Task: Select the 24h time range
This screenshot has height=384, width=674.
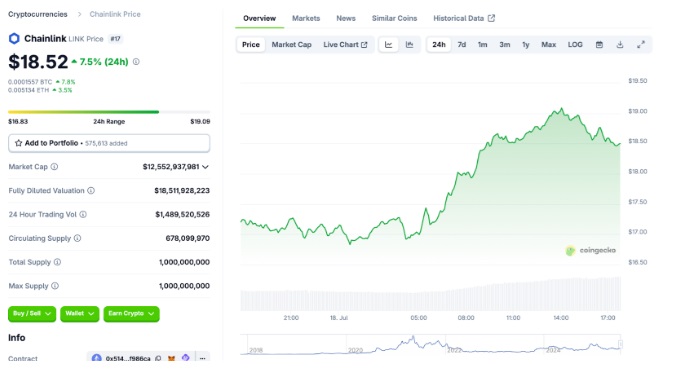Action: [x=439, y=45]
